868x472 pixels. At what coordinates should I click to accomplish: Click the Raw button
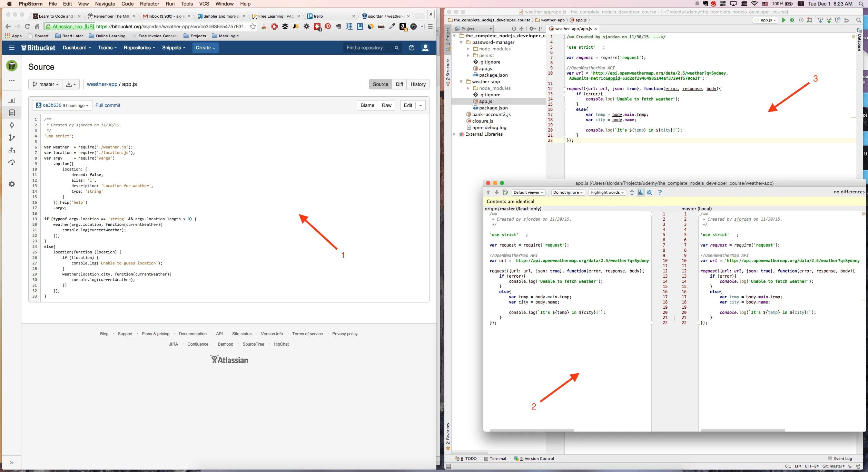point(386,106)
